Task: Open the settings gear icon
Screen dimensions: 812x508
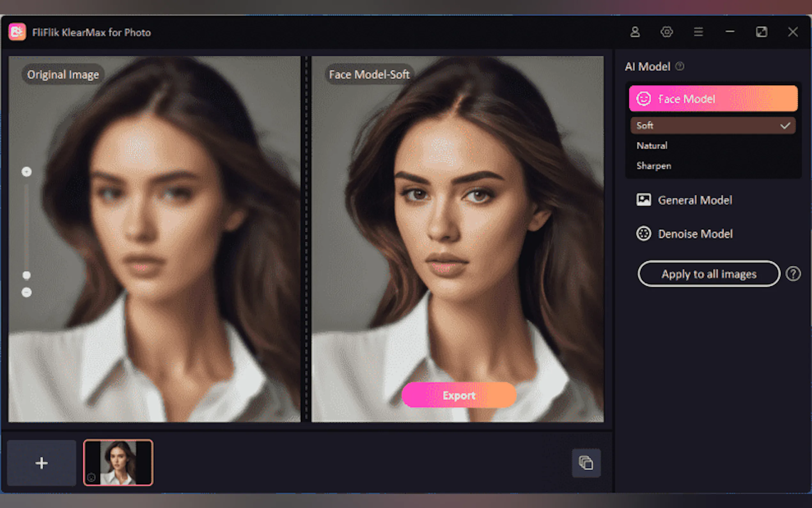Action: [x=667, y=32]
